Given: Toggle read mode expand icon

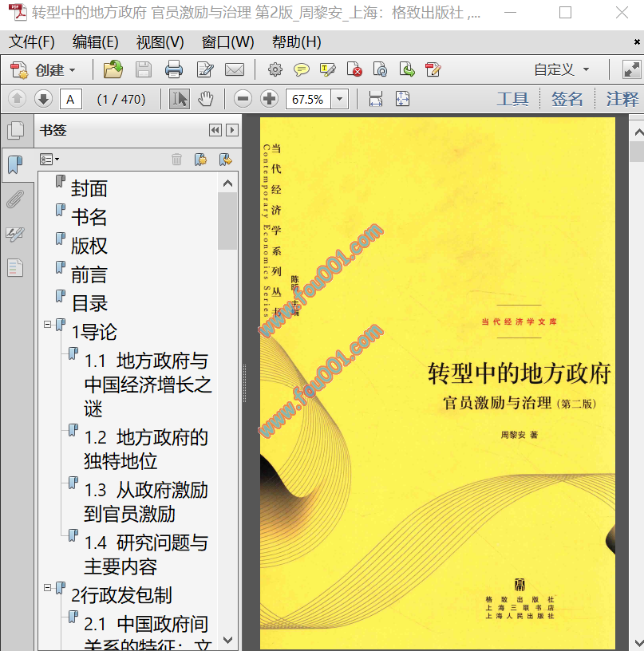Looking at the screenshot, I should 631,69.
